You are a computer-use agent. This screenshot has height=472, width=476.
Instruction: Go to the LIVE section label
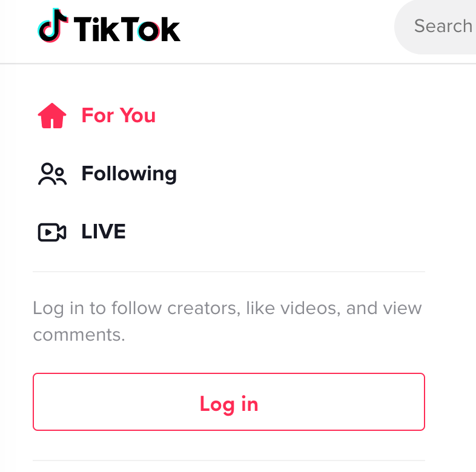pos(104,231)
